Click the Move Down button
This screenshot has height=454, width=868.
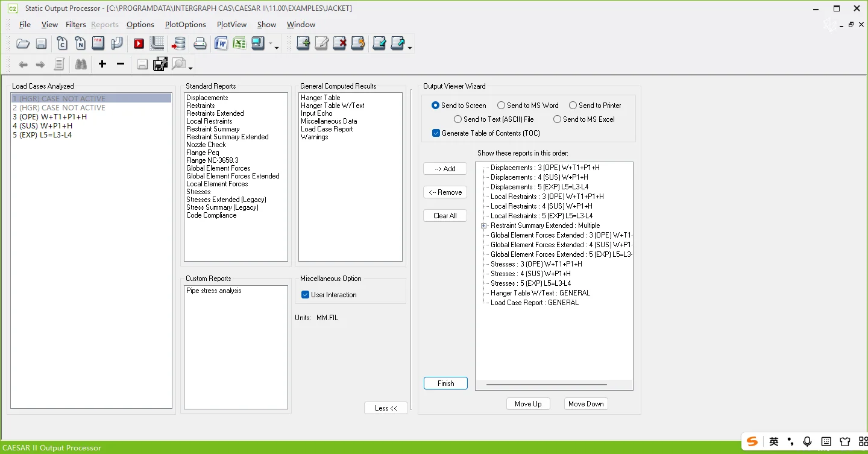(586, 404)
